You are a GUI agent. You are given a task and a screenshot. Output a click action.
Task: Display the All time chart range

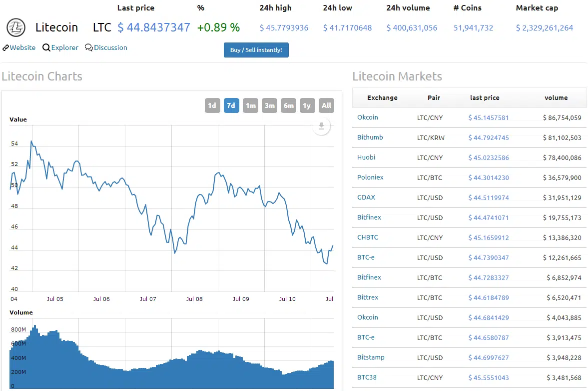(x=326, y=105)
